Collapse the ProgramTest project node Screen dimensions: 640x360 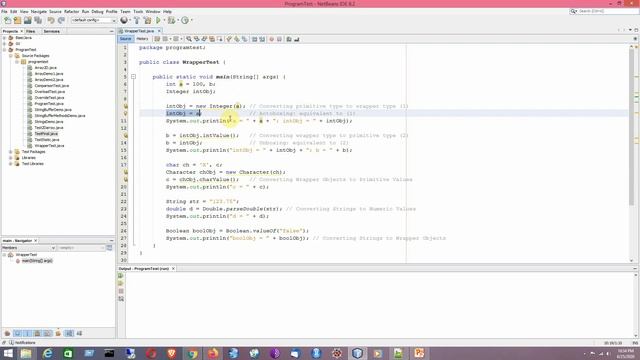pos(4,49)
